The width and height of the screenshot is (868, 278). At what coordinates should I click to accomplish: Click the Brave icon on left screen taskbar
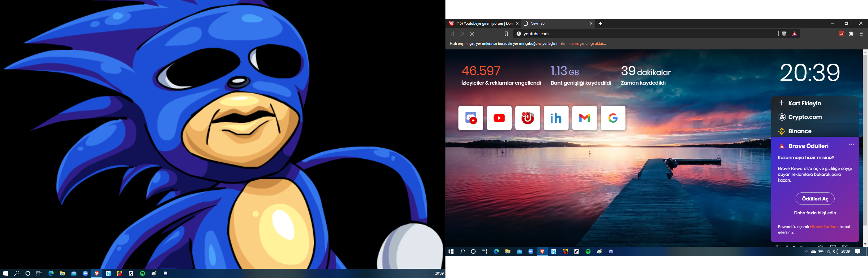[97, 273]
